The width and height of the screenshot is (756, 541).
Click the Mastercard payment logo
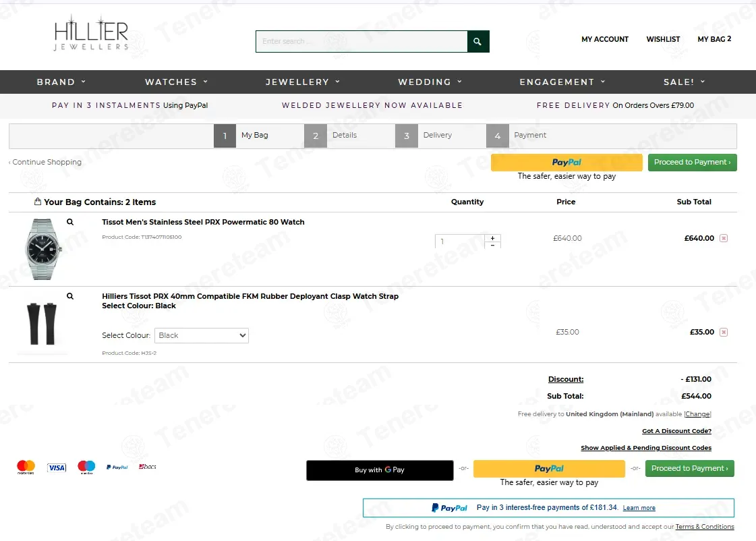pos(26,467)
